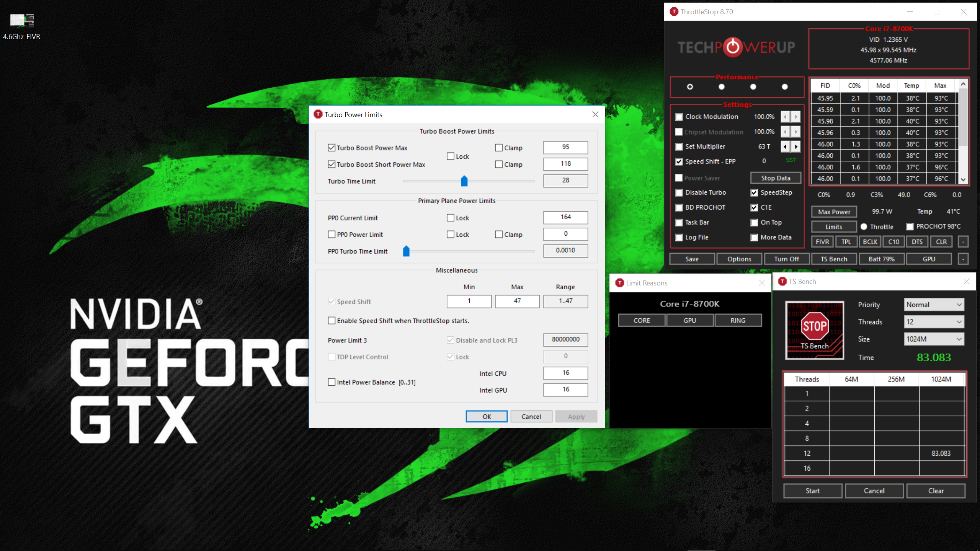Viewport: 980px width, 551px height.
Task: Open the FIVR window button
Action: pos(822,242)
